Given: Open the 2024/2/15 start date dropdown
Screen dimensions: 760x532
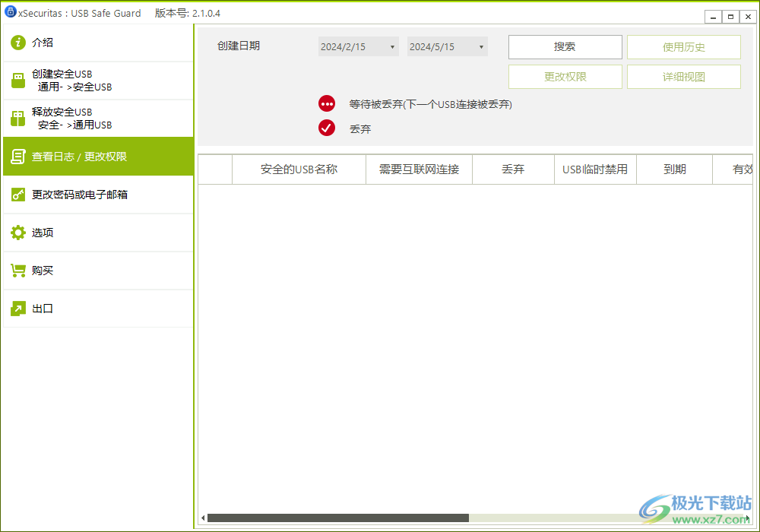Looking at the screenshot, I should point(357,46).
